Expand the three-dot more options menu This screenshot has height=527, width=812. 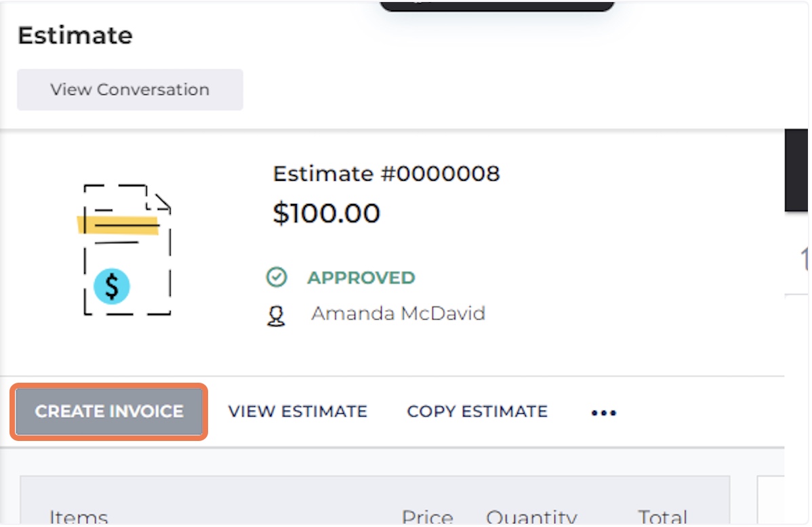(x=603, y=412)
